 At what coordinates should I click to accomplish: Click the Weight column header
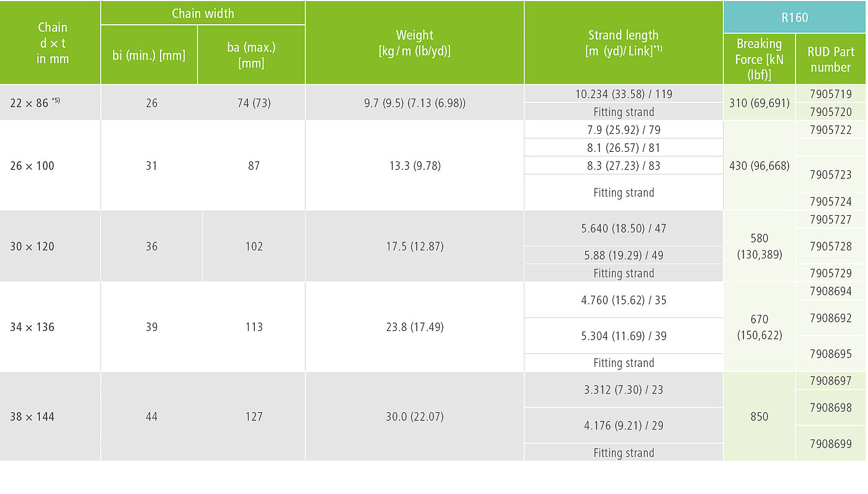click(415, 43)
